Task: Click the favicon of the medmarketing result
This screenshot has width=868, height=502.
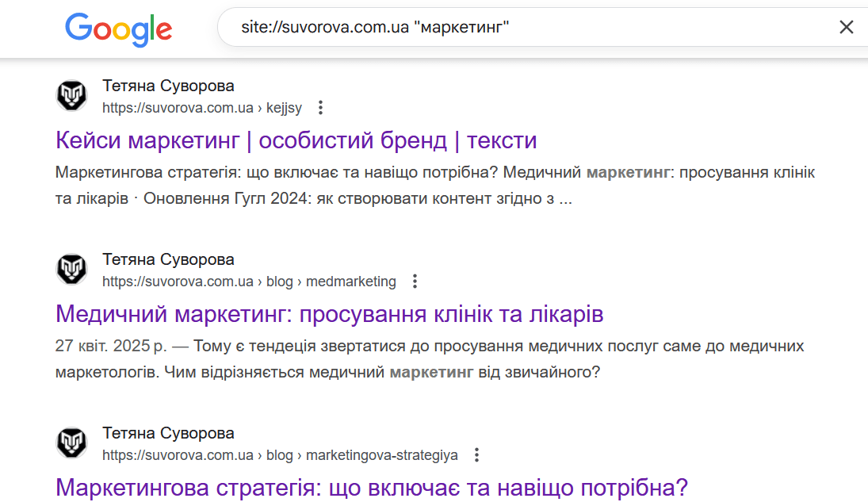Action: [x=71, y=270]
